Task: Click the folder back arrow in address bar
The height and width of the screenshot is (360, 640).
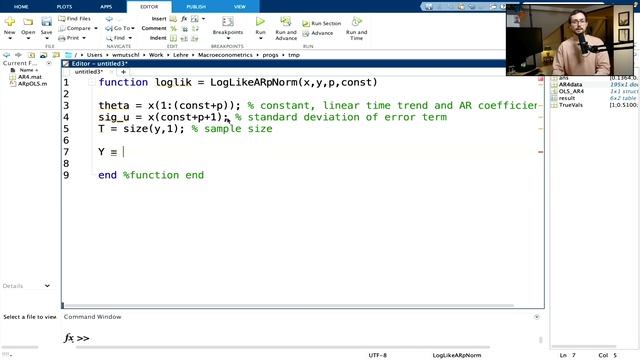Action: tap(7, 55)
